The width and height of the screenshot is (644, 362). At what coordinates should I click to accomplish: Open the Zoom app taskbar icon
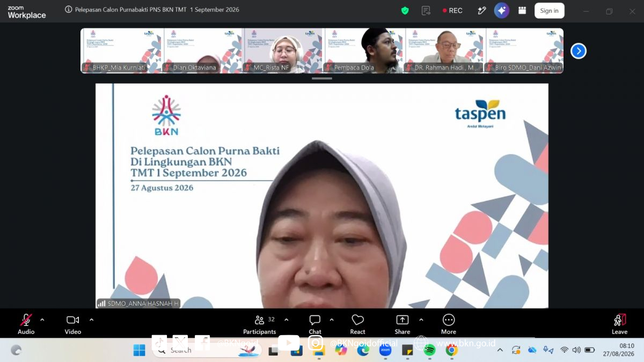385,350
